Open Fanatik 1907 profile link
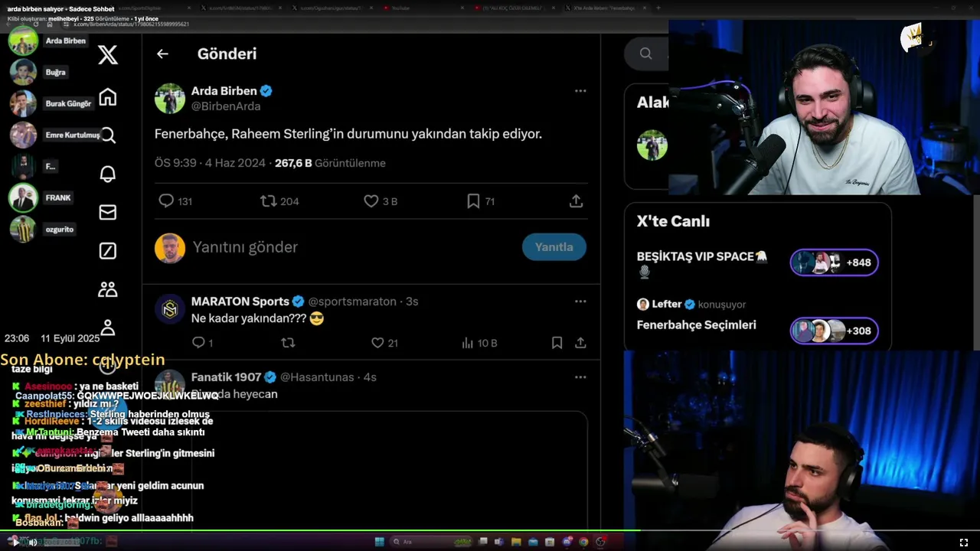Viewport: 980px width, 551px height. [227, 377]
